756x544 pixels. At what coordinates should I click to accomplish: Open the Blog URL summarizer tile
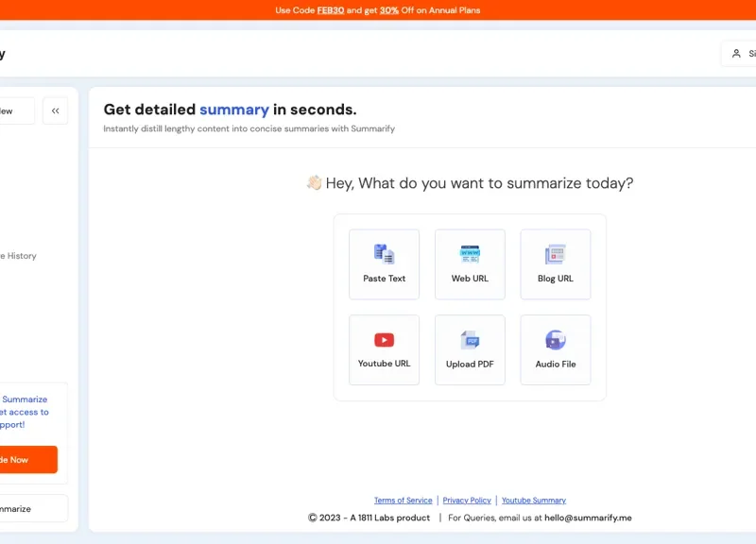[555, 264]
